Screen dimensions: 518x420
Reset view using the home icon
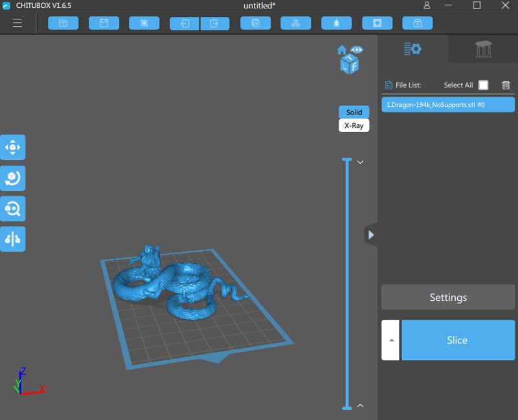point(341,50)
